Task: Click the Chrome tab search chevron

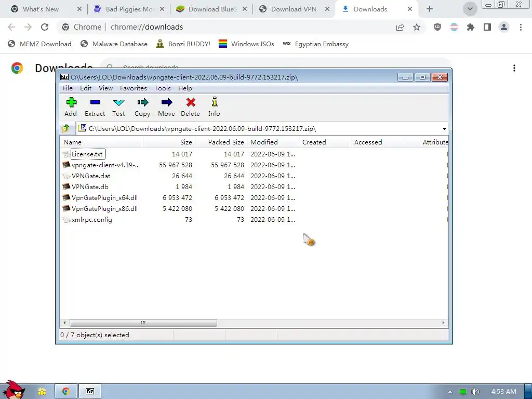Action: click(470, 9)
